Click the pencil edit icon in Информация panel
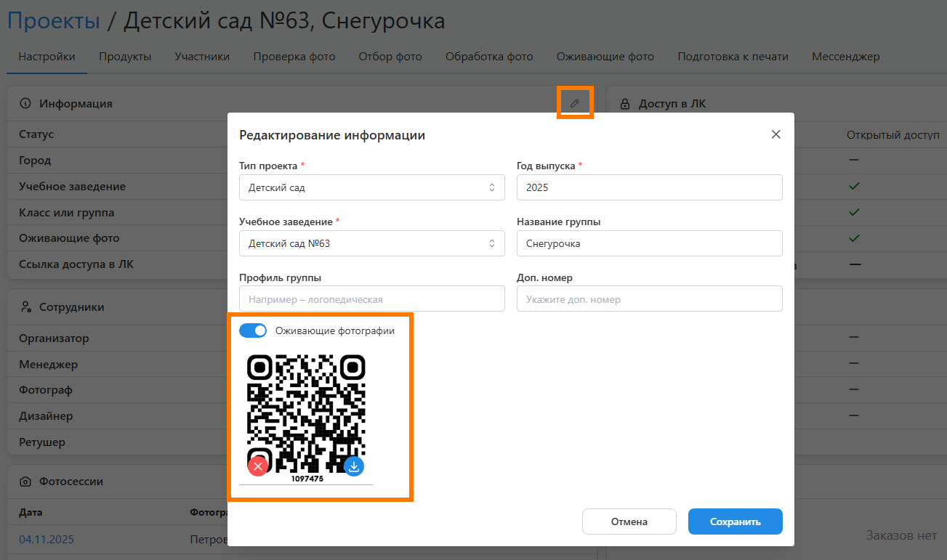 click(575, 103)
